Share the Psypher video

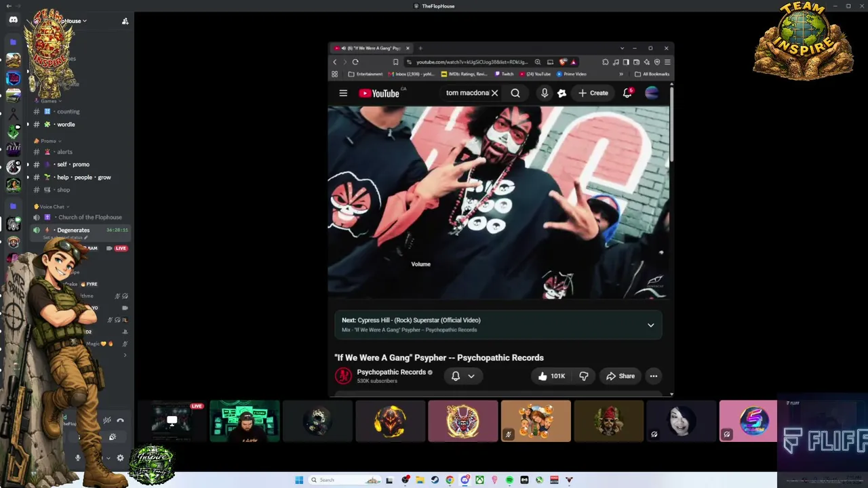click(x=620, y=376)
